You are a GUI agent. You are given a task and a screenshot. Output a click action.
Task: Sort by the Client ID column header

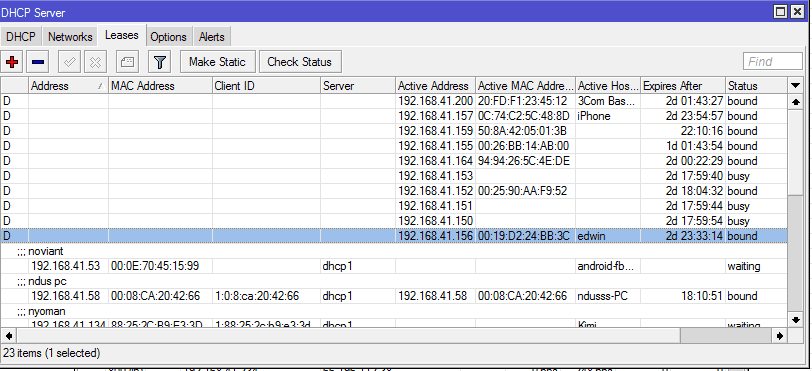pyautogui.click(x=267, y=86)
